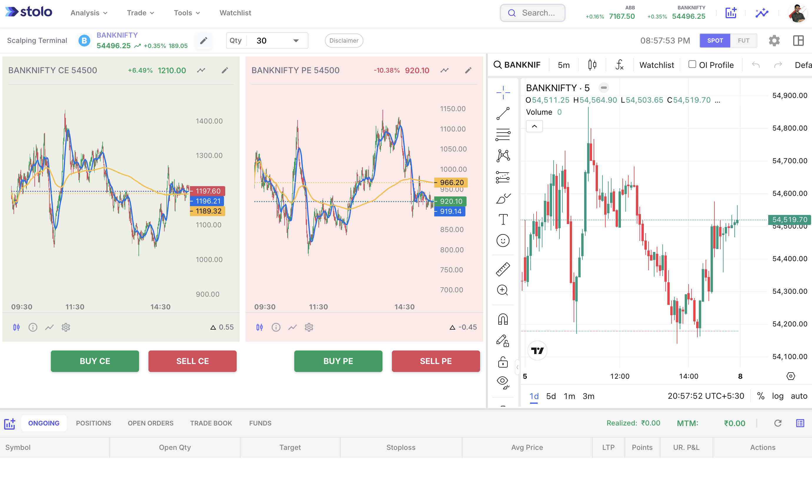This screenshot has width=812, height=504.
Task: Enable the OI Profile checkbox
Action: click(692, 64)
